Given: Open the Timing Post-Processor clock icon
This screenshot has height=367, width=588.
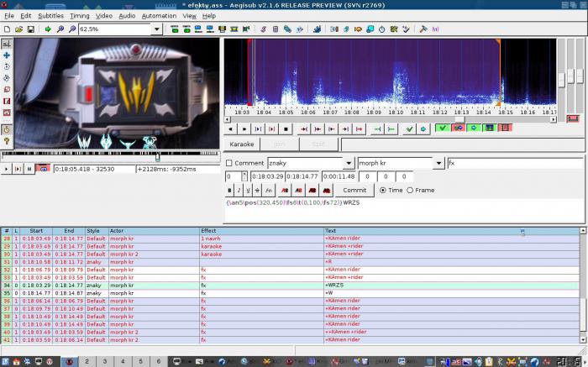Looking at the screenshot, I should tap(381, 29).
